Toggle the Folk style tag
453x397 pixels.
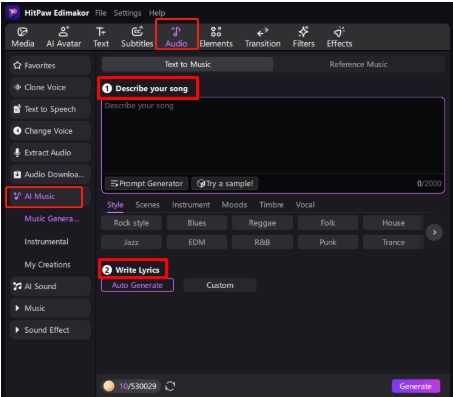[x=328, y=223]
